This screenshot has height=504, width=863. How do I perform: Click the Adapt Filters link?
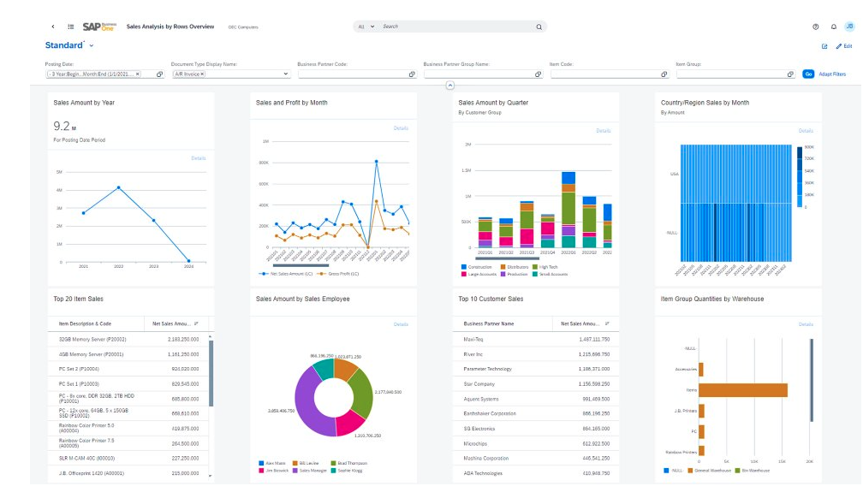pos(831,74)
